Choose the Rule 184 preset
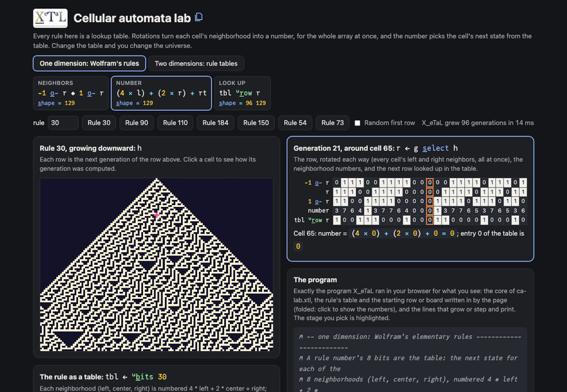Screen dimensions: 567x392 click(215, 123)
